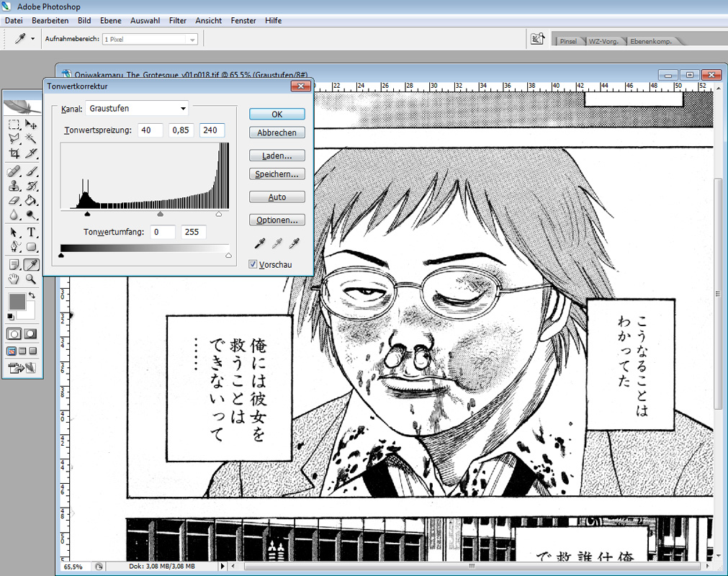Click the gray midtone input slider
Screen dimensions: 728x576
pyautogui.click(x=160, y=214)
